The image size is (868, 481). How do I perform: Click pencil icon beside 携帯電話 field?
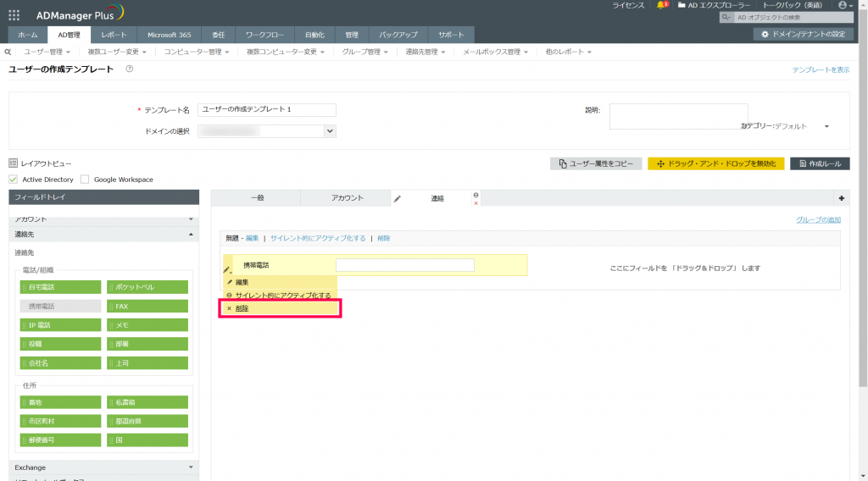(227, 270)
